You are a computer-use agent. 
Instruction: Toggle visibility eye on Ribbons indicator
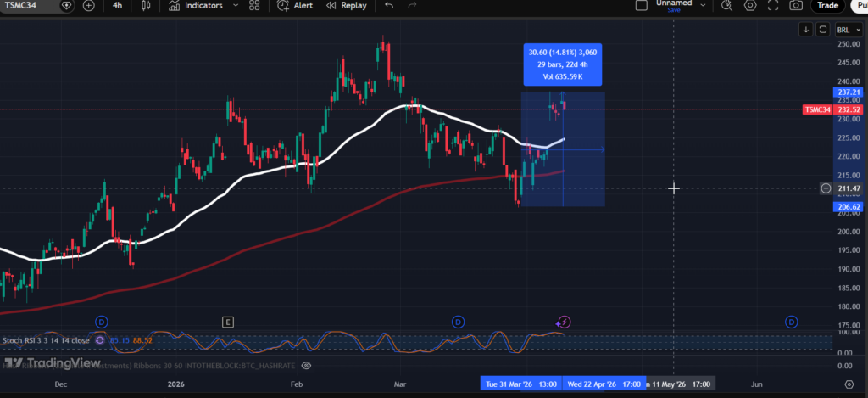307,365
